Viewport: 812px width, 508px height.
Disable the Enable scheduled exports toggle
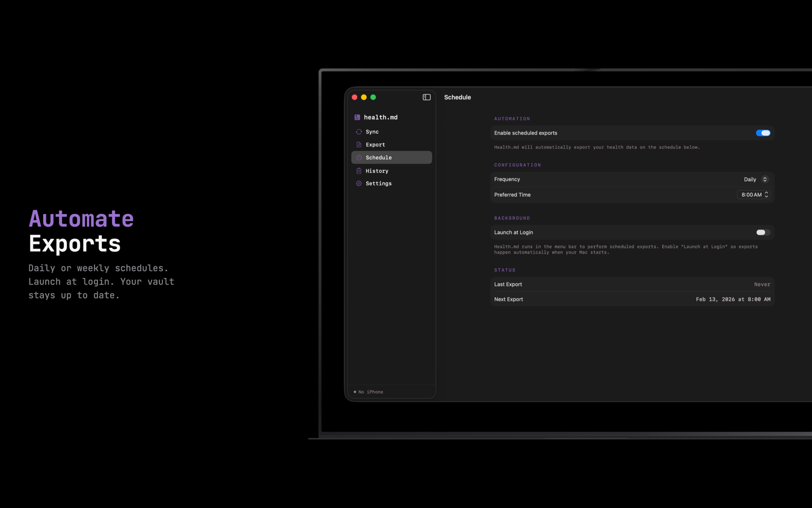point(763,133)
